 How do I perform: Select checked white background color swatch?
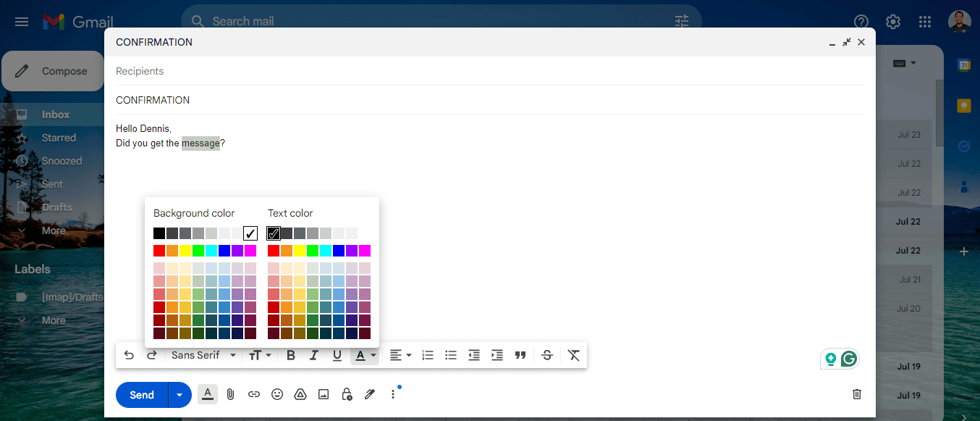(x=250, y=233)
